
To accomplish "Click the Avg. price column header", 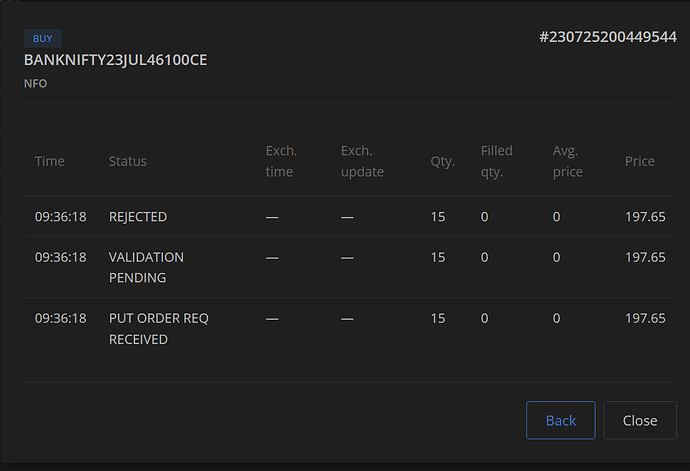I will (568, 161).
